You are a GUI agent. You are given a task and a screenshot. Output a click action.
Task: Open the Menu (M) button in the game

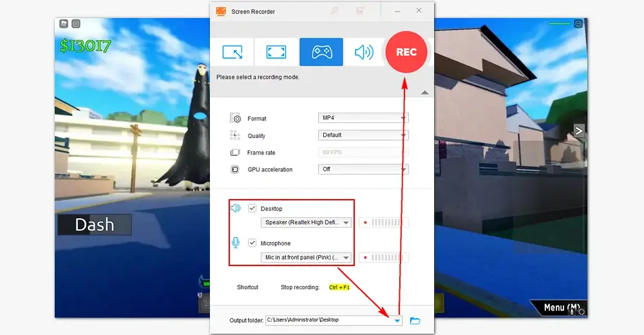560,308
